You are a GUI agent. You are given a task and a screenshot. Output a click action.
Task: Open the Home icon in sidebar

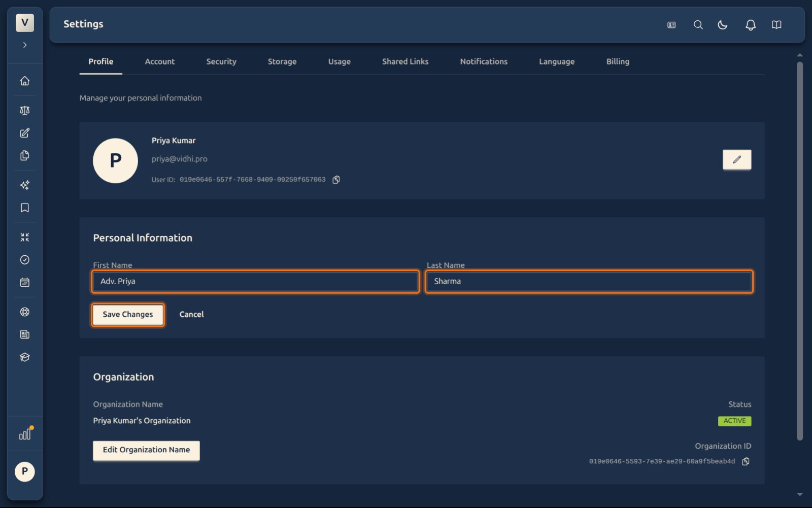point(25,81)
